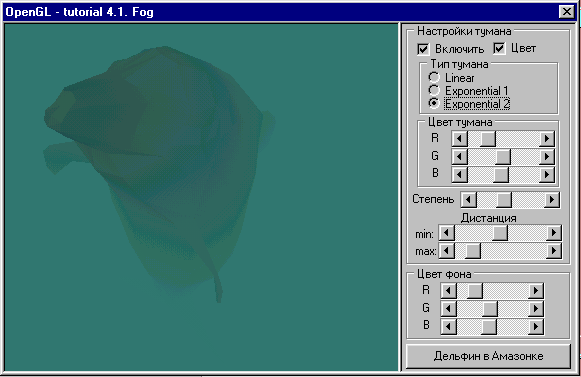Click right arrow of fog color R scrollbar
Screen dimensions: 581x377
click(x=547, y=139)
